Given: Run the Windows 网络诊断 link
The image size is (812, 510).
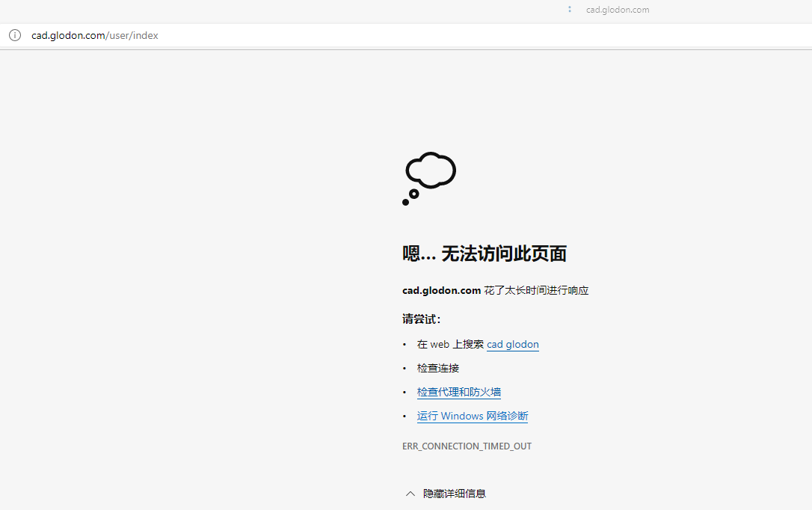Looking at the screenshot, I should pyautogui.click(x=473, y=416).
